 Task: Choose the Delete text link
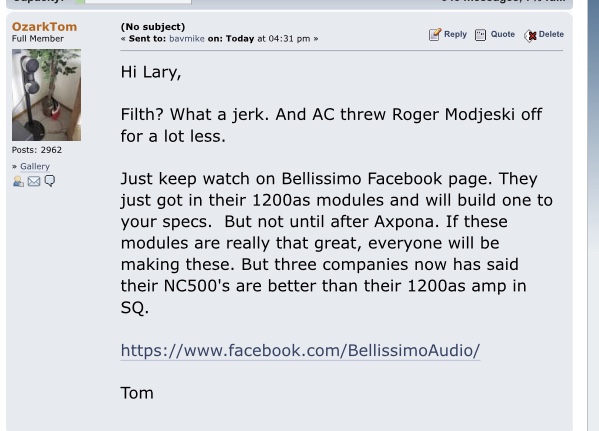click(x=551, y=34)
